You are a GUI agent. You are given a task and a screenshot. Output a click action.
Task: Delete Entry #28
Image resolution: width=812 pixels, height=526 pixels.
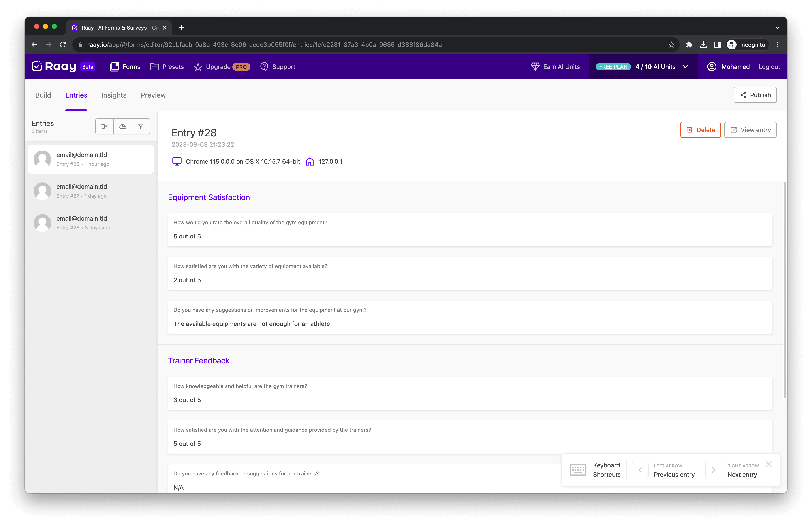pyautogui.click(x=700, y=130)
